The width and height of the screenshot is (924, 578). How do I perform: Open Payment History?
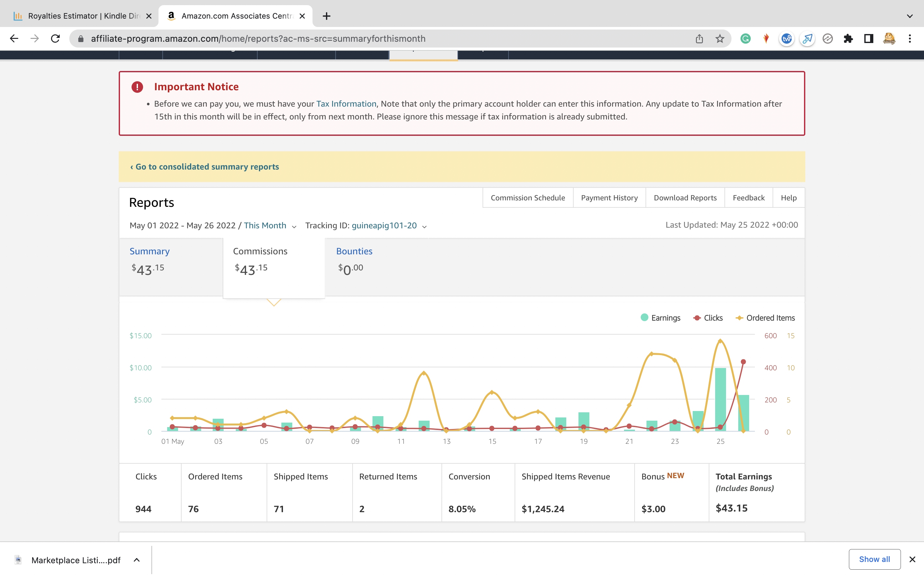pos(609,197)
